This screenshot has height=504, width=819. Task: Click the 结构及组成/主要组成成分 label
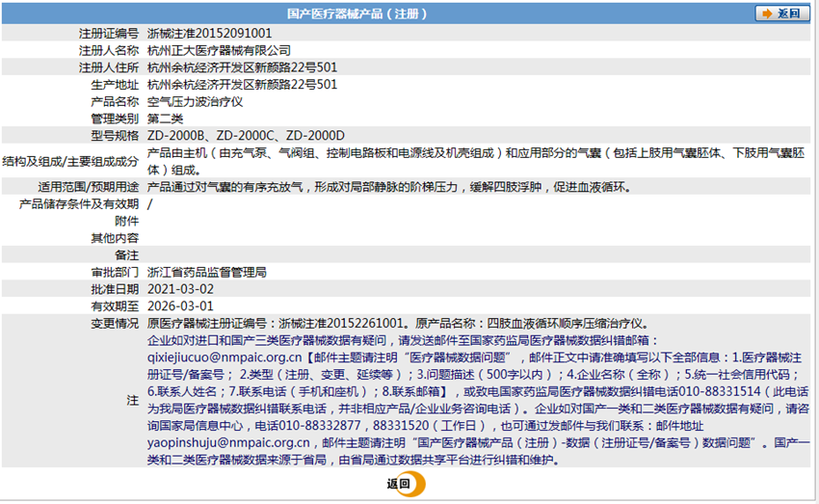(x=70, y=161)
